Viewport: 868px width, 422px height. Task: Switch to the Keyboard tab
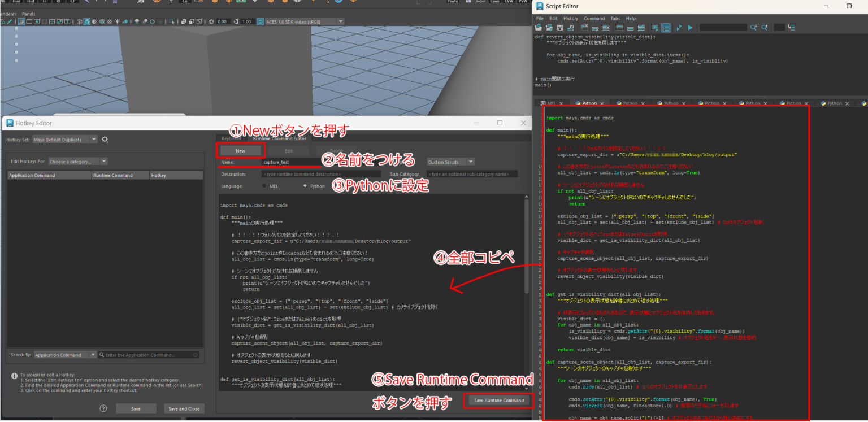coord(232,138)
